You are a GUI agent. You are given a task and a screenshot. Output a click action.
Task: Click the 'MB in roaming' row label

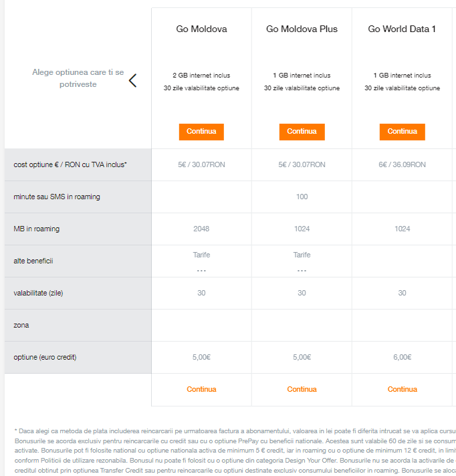click(x=37, y=229)
